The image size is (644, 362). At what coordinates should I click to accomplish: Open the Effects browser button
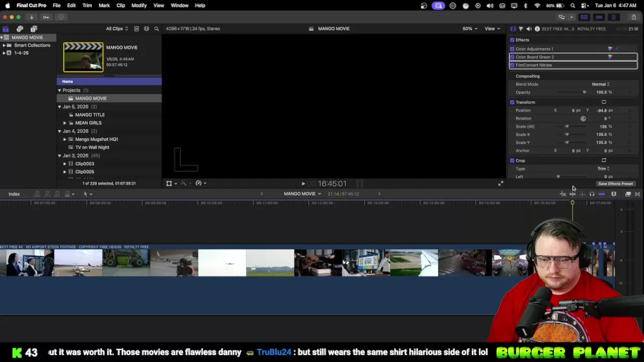628,194
